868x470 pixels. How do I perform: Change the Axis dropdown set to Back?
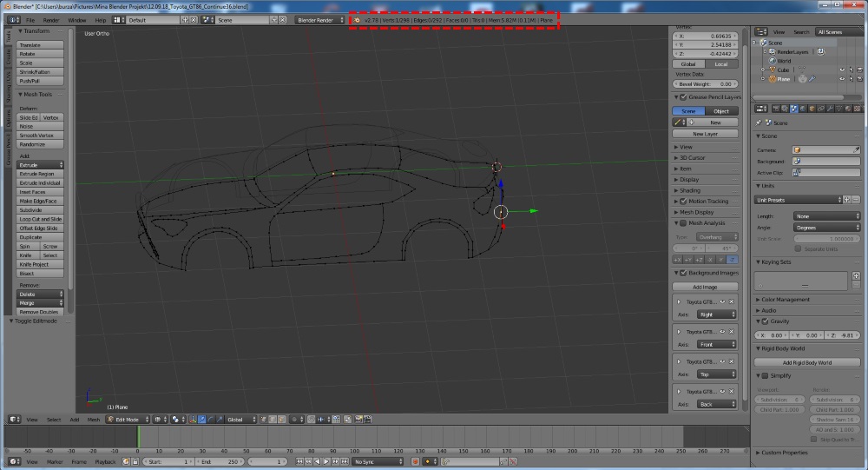tap(716, 404)
